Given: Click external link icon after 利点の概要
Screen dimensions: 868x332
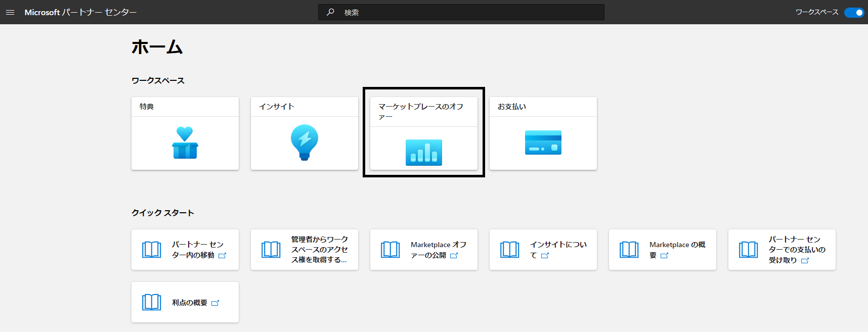Looking at the screenshot, I should point(215,303).
